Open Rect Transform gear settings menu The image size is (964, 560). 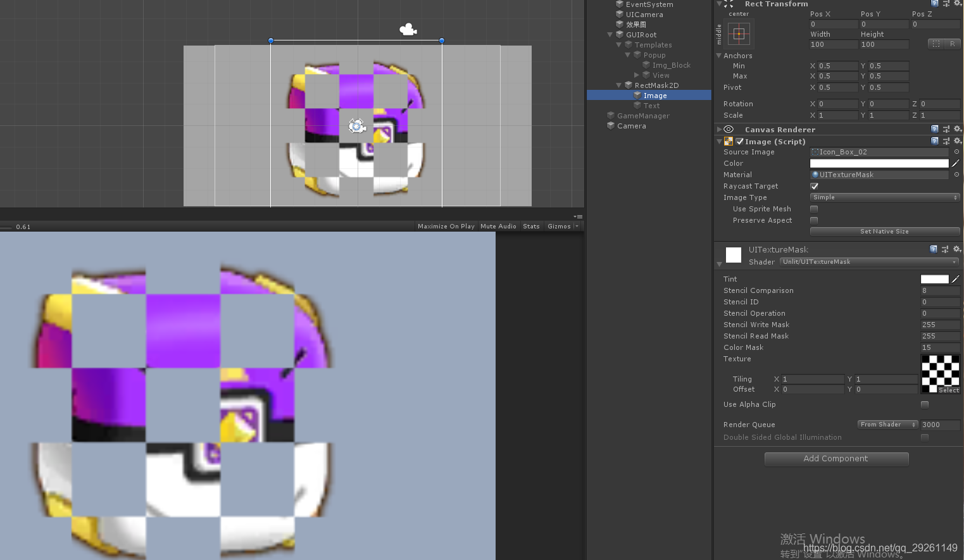point(958,4)
